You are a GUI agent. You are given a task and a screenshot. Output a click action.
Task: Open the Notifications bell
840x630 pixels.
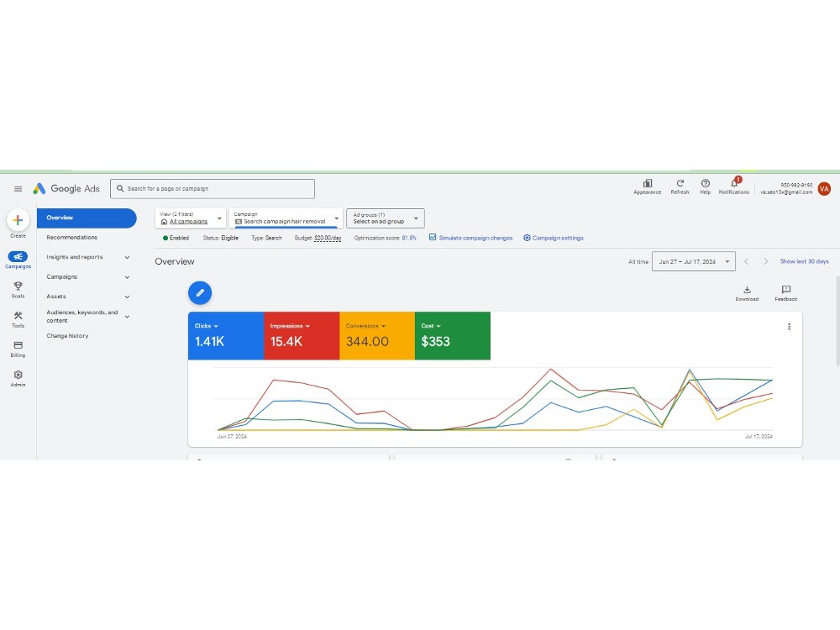pyautogui.click(x=734, y=182)
